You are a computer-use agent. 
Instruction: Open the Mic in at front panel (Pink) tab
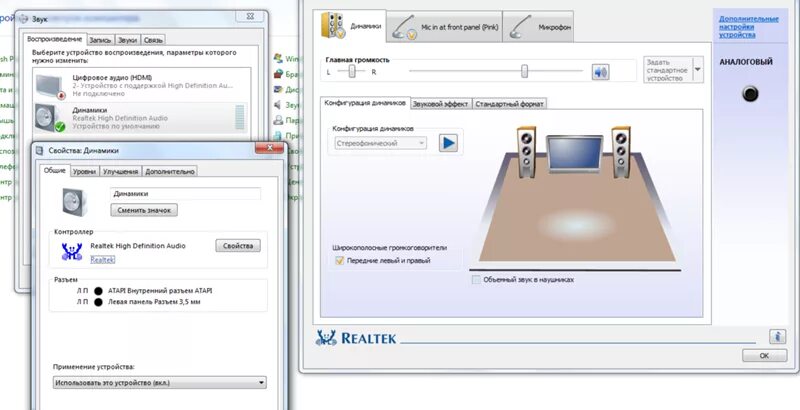444,27
